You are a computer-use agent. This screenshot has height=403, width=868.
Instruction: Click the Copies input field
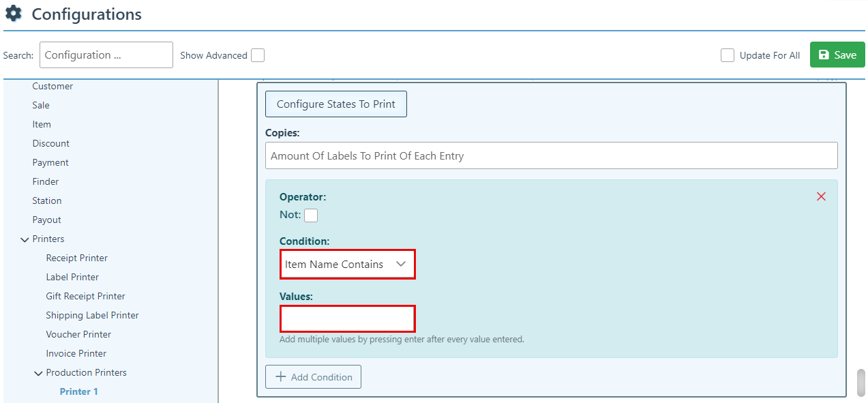click(551, 155)
